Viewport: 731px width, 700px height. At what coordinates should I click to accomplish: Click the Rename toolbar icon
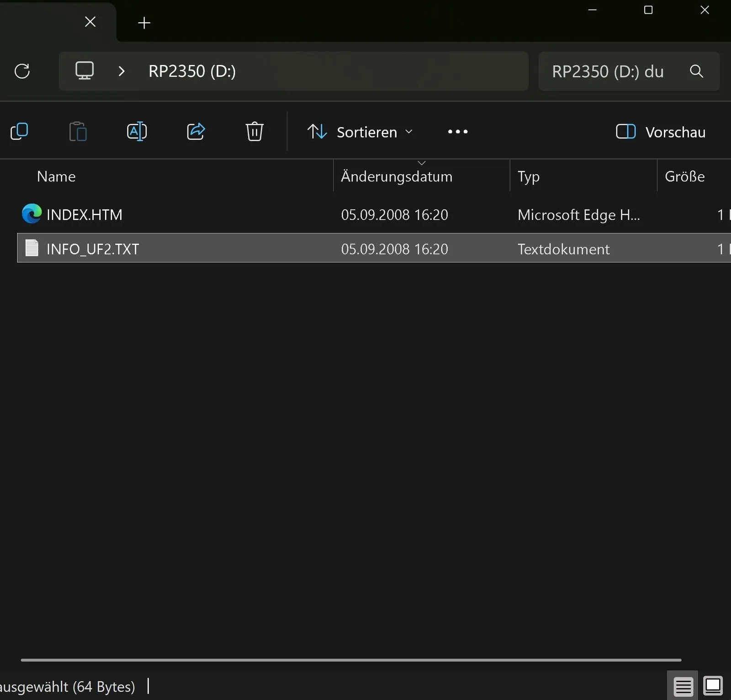[x=137, y=132]
